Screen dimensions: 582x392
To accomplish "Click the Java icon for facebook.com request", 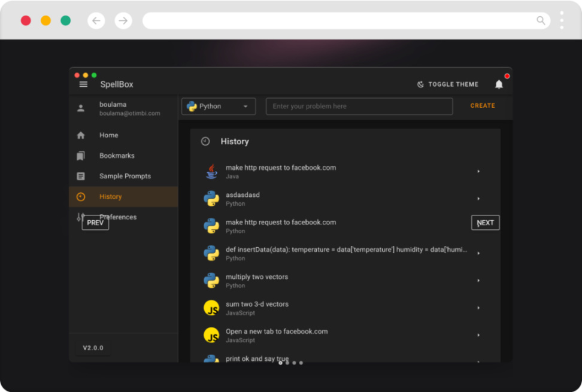I will 211,171.
